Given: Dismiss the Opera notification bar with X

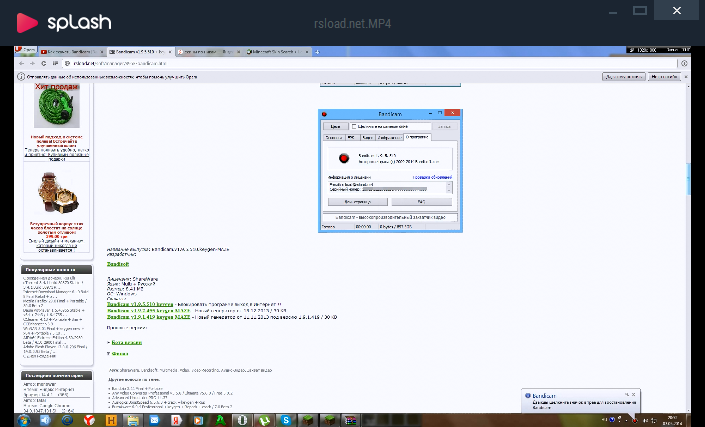Looking at the screenshot, I should (686, 77).
